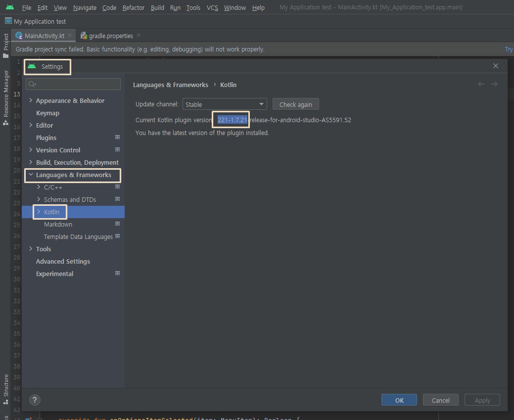Click project-level icon beside Plugins

point(117,138)
